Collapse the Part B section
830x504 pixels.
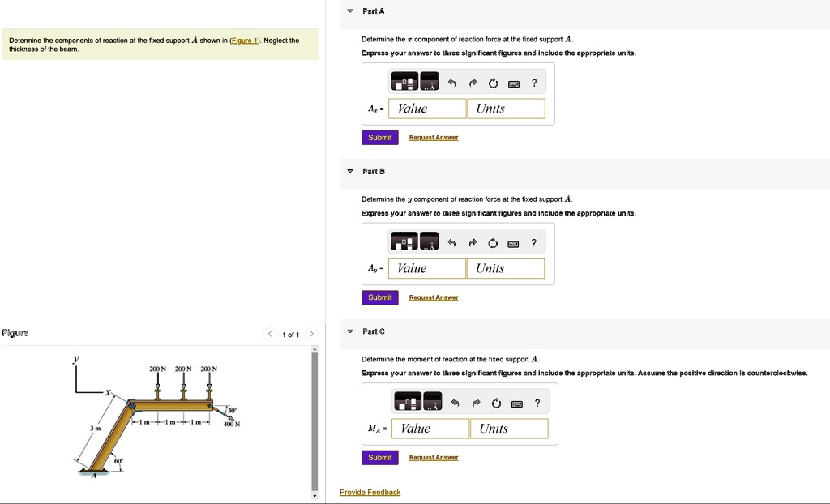(349, 172)
